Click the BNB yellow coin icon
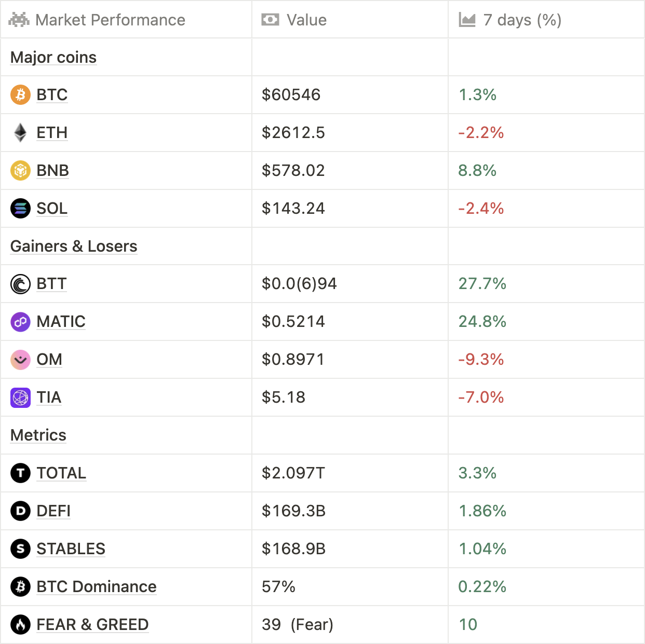Image resolution: width=645 pixels, height=644 pixels. [x=21, y=171]
